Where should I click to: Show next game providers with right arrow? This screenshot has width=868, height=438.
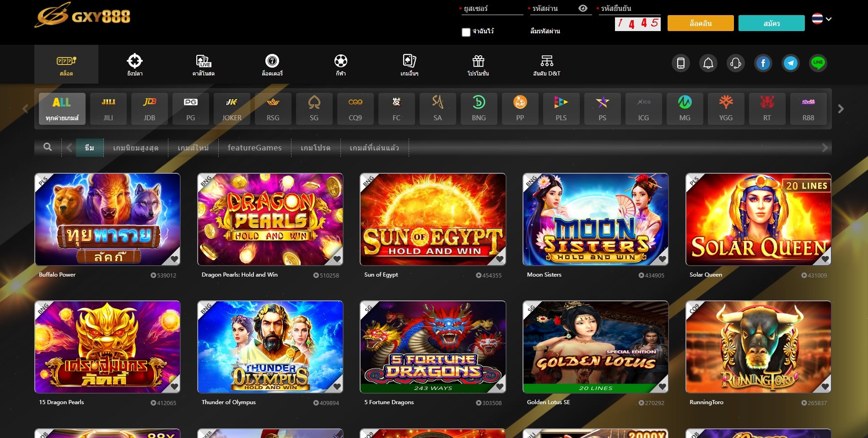841,109
